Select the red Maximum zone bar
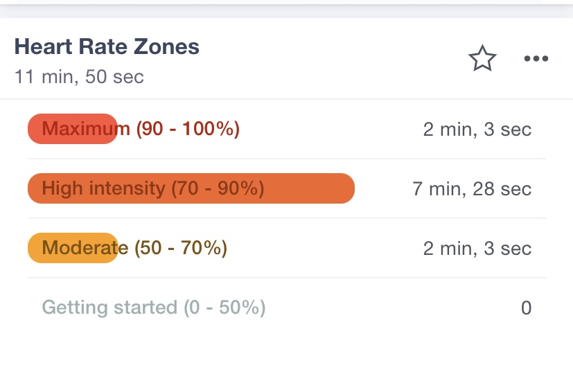 click(72, 129)
